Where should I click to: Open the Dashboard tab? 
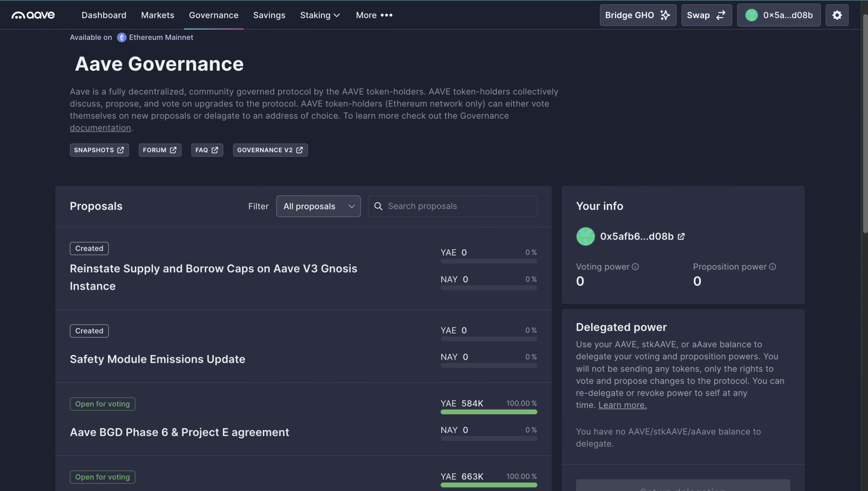click(104, 15)
